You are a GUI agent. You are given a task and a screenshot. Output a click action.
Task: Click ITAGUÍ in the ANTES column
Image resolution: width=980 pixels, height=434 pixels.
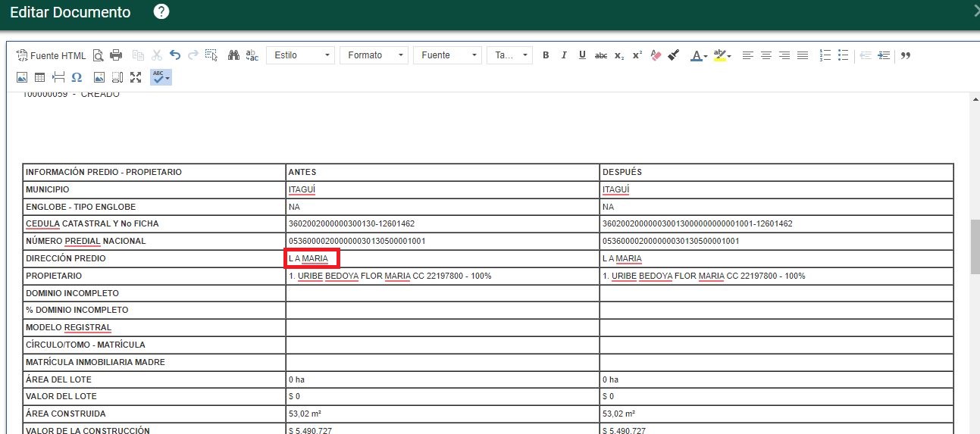point(302,189)
